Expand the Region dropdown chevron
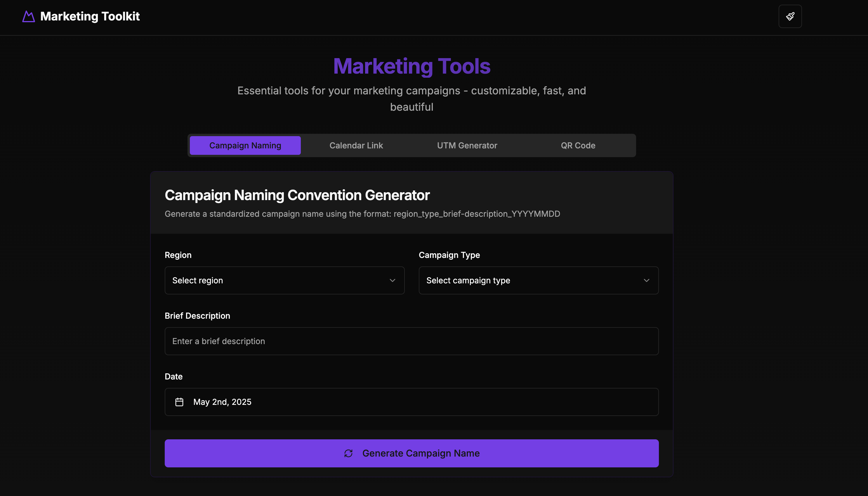 point(392,280)
